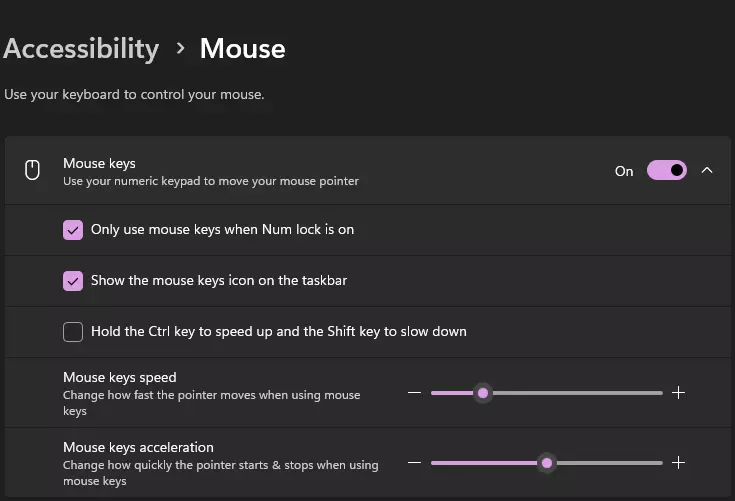Click the Mouse keys speed slider thumb

483,393
